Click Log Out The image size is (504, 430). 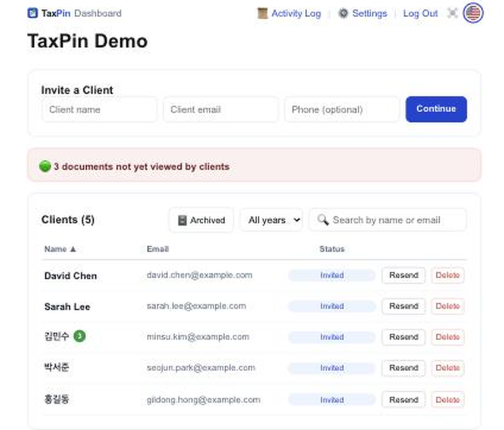click(420, 14)
